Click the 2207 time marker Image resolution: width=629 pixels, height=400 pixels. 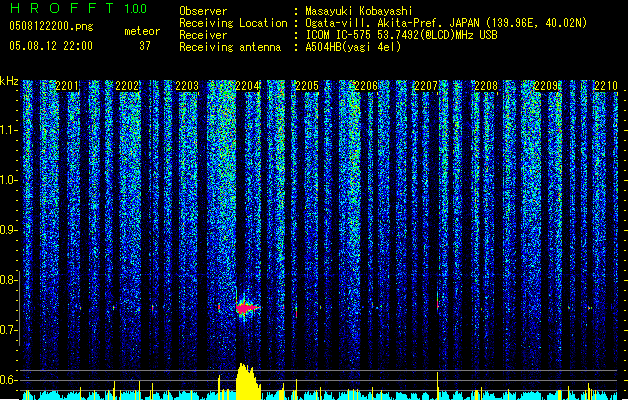pos(426,86)
